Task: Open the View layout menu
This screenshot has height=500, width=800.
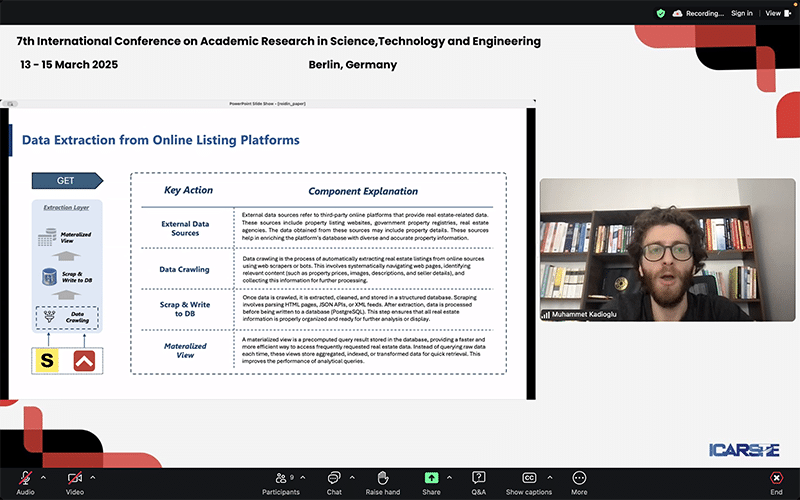Action: pos(778,13)
